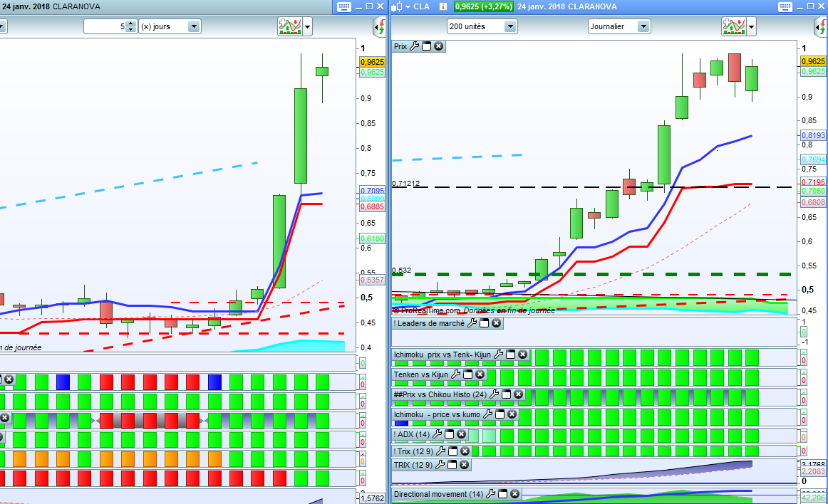Click the 0,6180 green tag in left chart
This screenshot has width=828, height=504.
point(372,238)
